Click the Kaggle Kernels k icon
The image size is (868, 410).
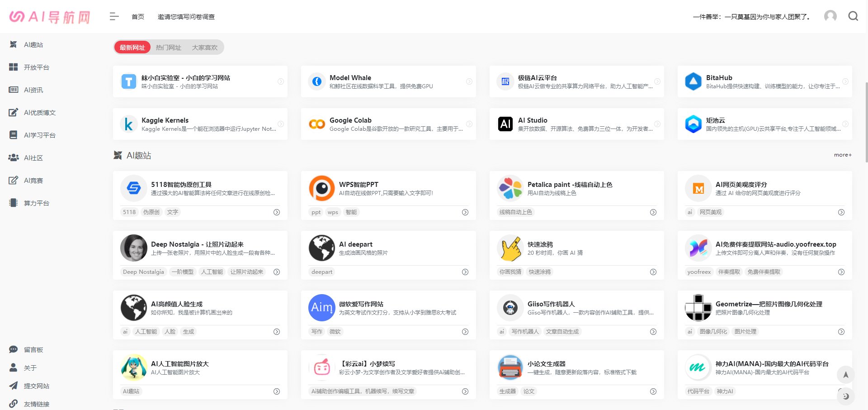pos(129,124)
